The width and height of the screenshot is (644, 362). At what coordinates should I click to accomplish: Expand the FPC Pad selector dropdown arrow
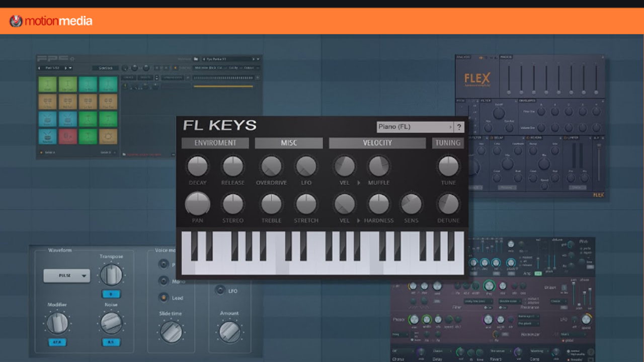[70, 68]
